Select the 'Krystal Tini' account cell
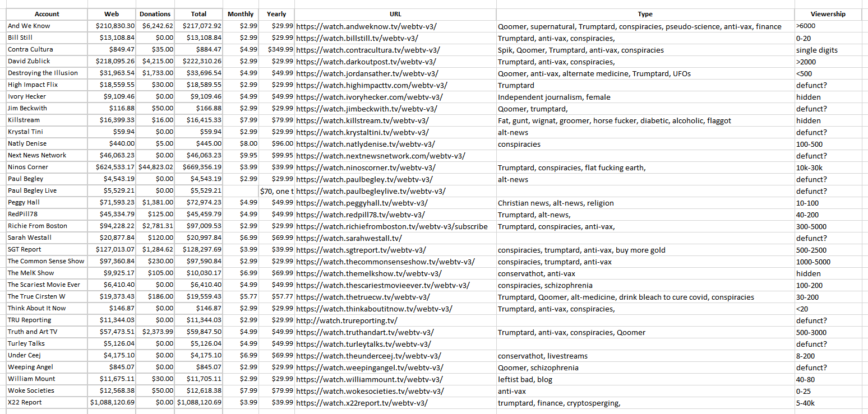This screenshot has height=414, width=868. pyautogui.click(x=47, y=132)
